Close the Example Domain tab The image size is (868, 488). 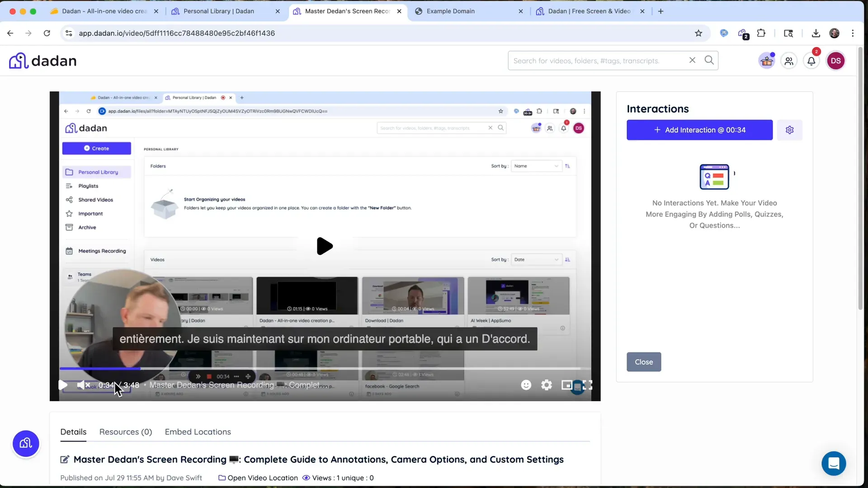click(x=521, y=11)
